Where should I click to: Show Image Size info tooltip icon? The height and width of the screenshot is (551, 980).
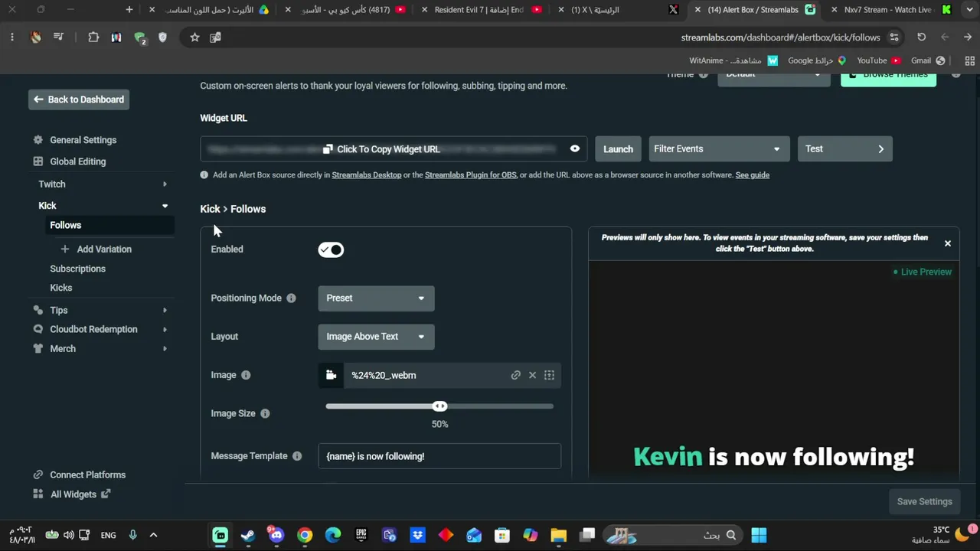click(x=265, y=413)
